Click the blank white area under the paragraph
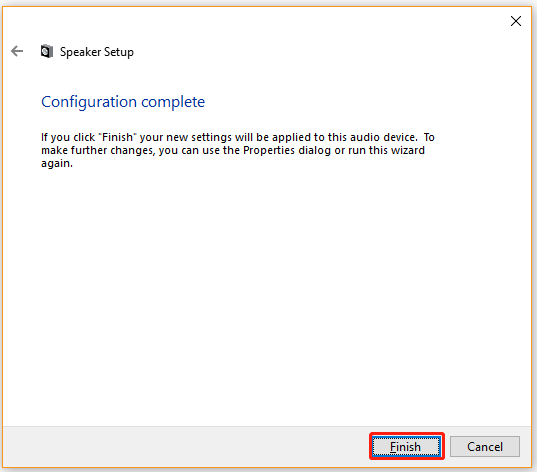This screenshot has width=537, height=472. [x=267, y=295]
